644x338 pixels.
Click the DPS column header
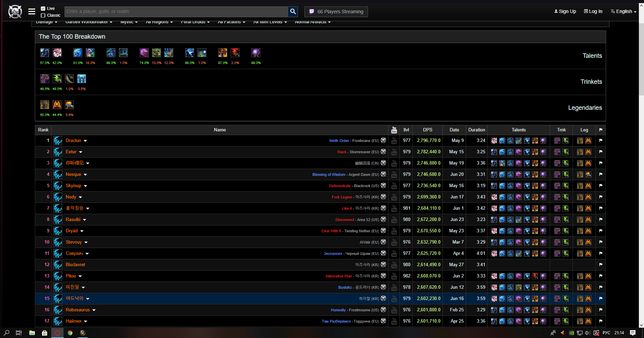(427, 130)
